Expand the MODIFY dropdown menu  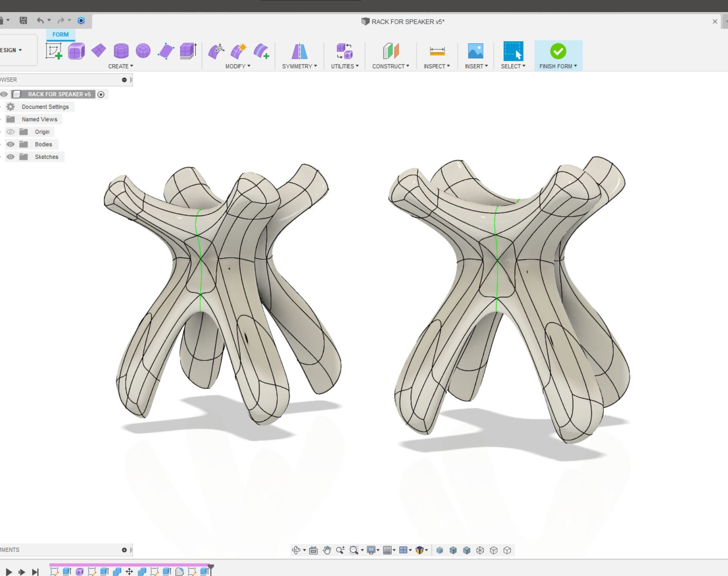pyautogui.click(x=238, y=66)
